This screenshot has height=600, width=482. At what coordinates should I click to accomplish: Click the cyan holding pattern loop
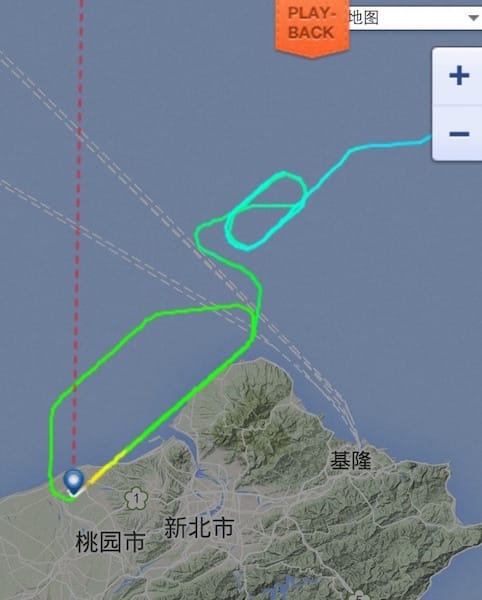click(266, 211)
